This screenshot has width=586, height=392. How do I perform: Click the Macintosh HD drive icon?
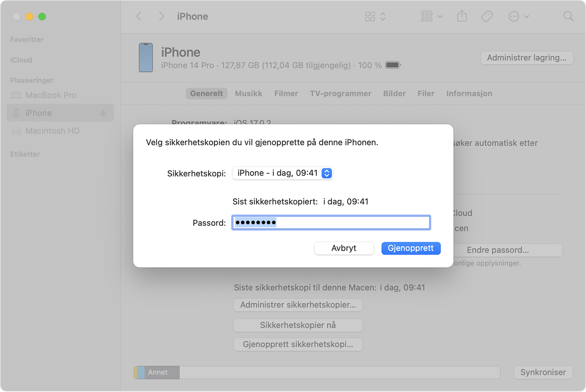[x=16, y=131]
